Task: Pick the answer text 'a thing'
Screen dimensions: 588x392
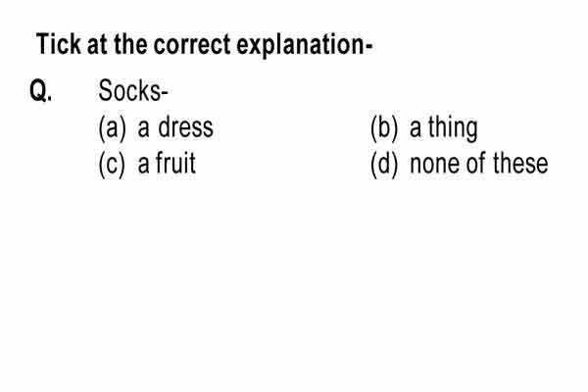Action: (x=444, y=128)
